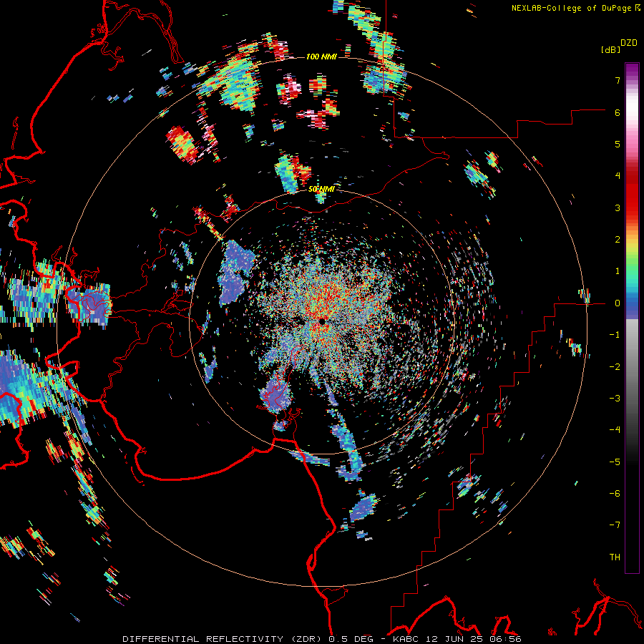Click the -3 value on the color scale
The width and height of the screenshot is (644, 644).
click(615, 399)
